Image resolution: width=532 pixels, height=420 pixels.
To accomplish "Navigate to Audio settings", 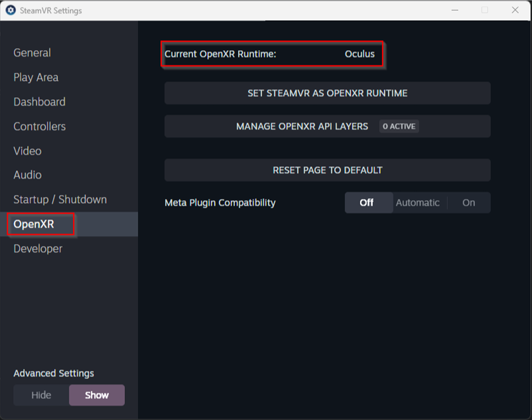I will pyautogui.click(x=27, y=175).
